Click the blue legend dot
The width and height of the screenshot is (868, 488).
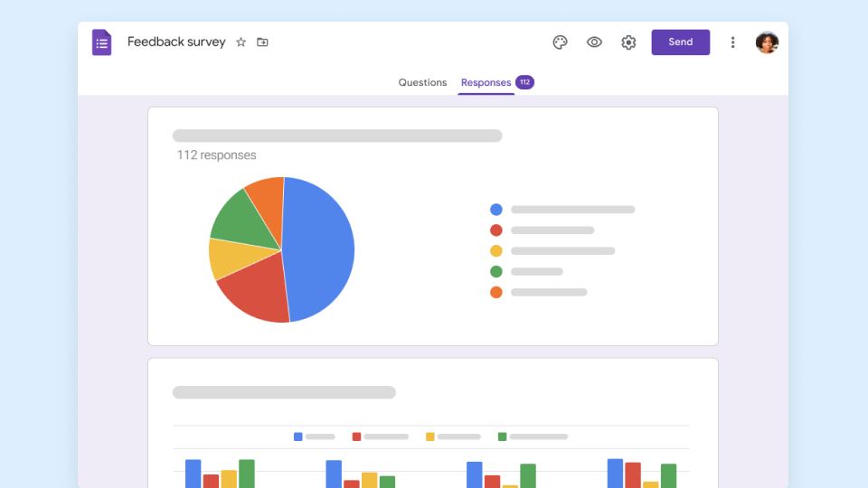[x=495, y=209]
